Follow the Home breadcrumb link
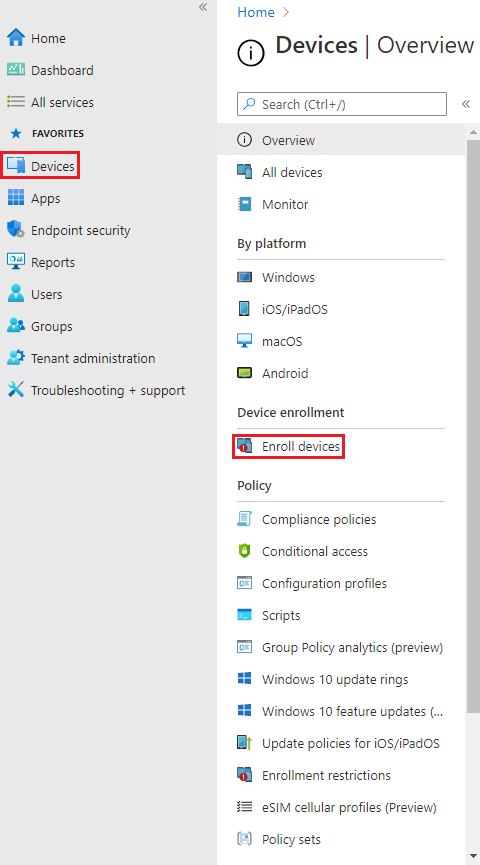Screen dimensions: 480x865 (x=255, y=12)
